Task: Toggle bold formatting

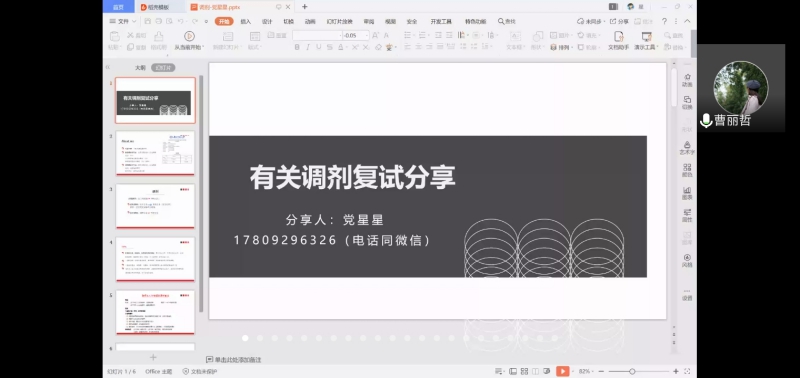Action: coord(297,47)
